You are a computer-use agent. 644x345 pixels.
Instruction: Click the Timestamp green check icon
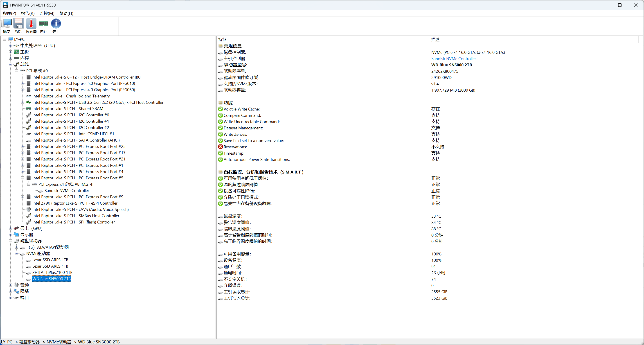tap(221, 153)
